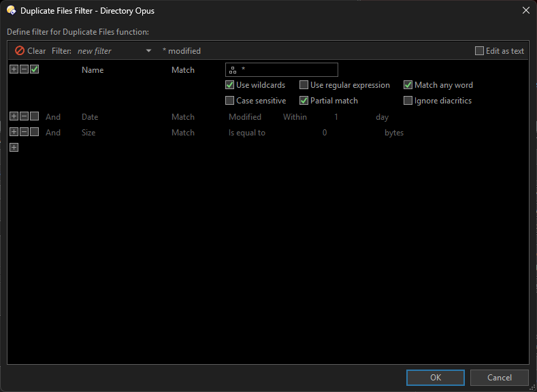Enable the Date clause checkbox
This screenshot has height=392, width=537.
click(x=34, y=116)
